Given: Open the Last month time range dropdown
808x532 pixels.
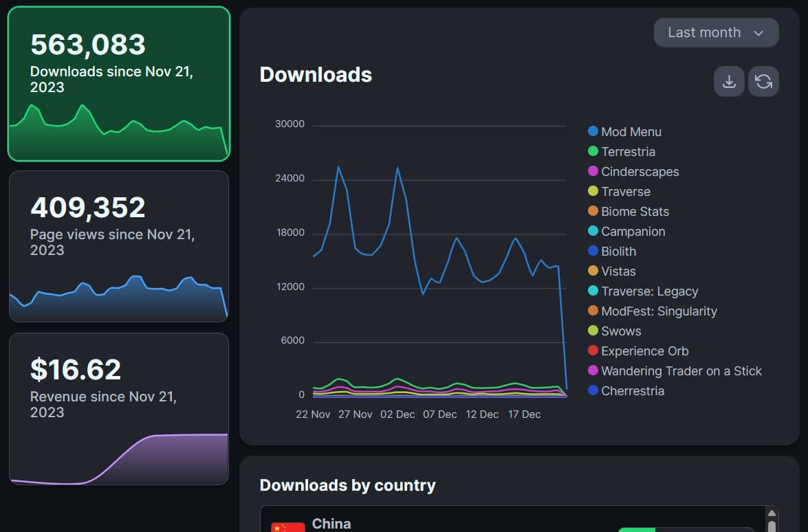Looking at the screenshot, I should [715, 32].
